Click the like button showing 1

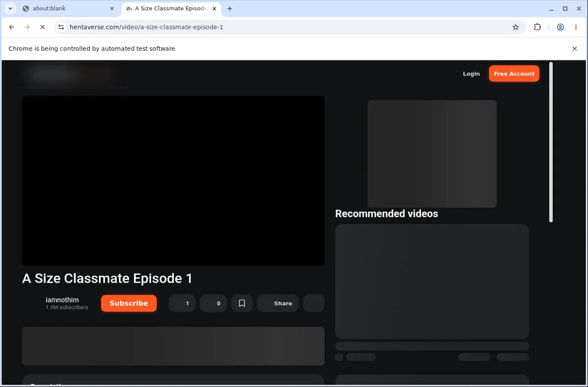(182, 303)
